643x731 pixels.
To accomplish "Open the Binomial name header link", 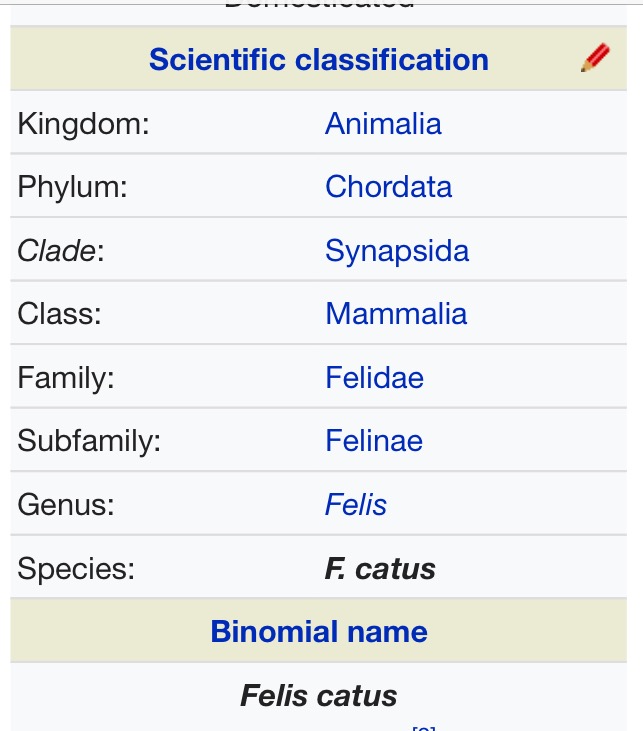I will 319,632.
